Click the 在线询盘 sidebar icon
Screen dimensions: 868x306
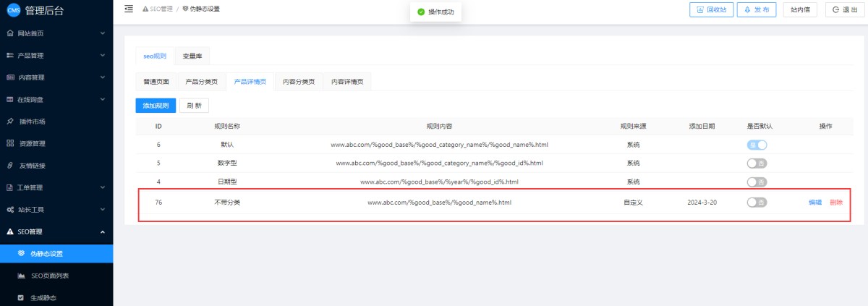10,99
